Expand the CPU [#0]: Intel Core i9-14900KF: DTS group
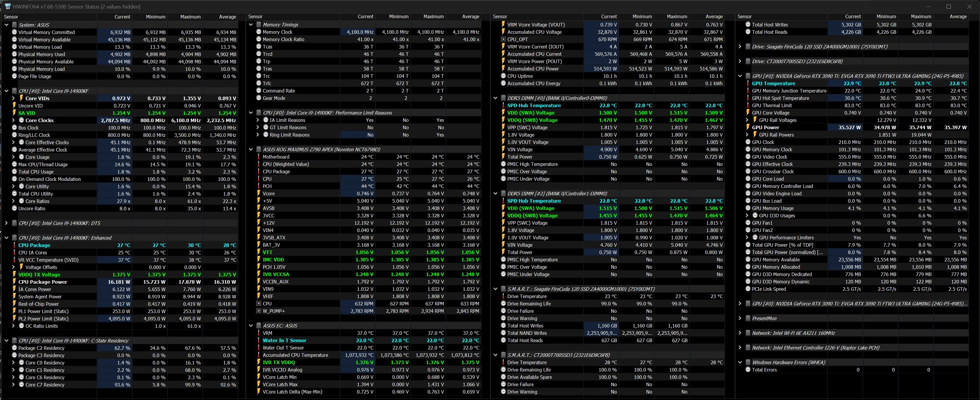This screenshot has height=400, width=980. click(6, 223)
